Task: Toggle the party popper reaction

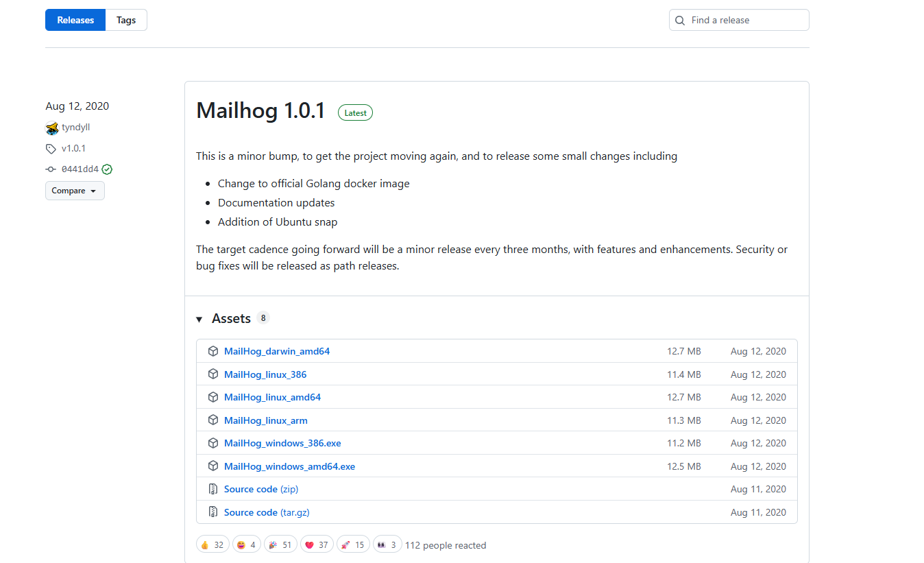Action: [280, 544]
